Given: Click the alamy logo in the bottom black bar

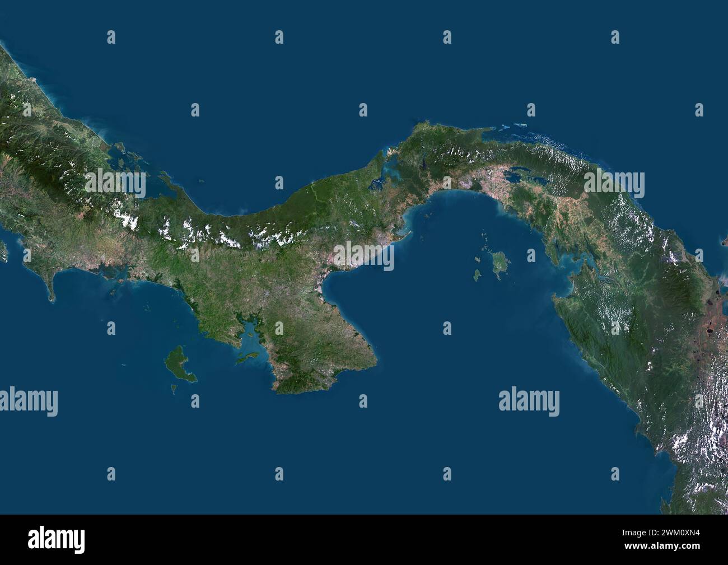Looking at the screenshot, I should click(x=57, y=540).
